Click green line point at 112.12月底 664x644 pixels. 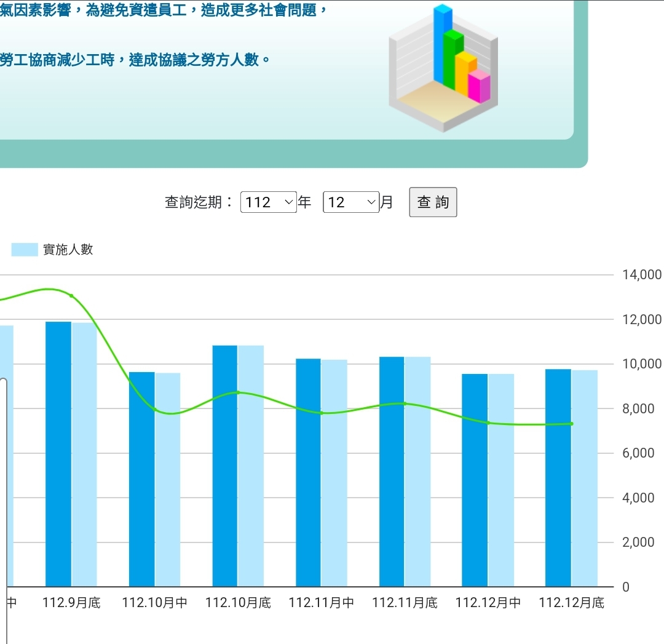tap(572, 424)
